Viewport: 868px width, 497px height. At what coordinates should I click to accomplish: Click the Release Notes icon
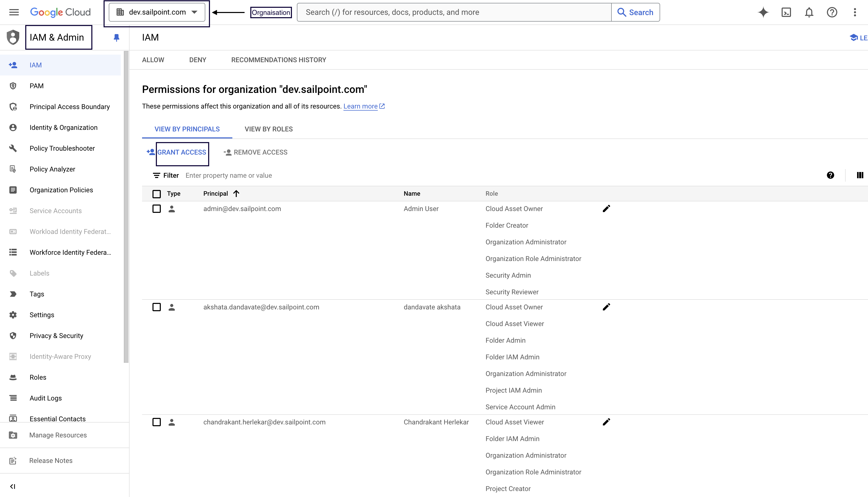click(13, 461)
